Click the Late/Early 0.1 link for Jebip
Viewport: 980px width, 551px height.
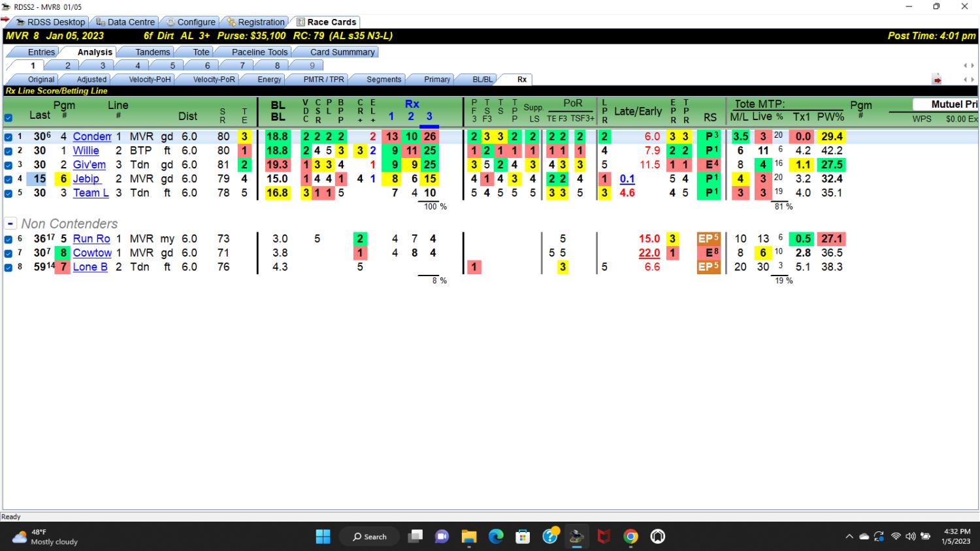pos(627,179)
